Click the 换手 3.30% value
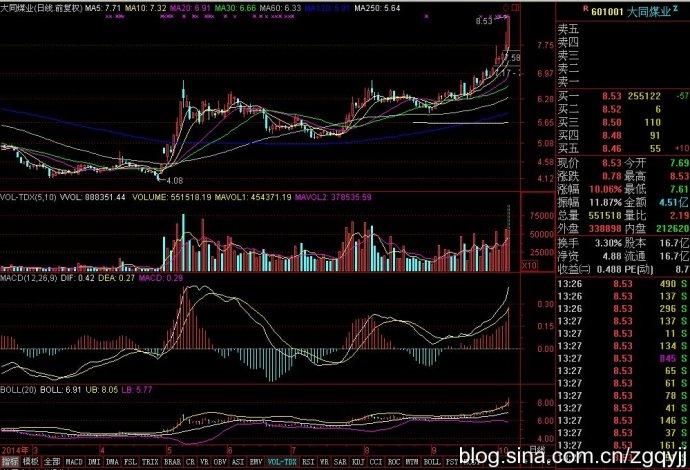This screenshot has width=690, height=470. pos(609,243)
